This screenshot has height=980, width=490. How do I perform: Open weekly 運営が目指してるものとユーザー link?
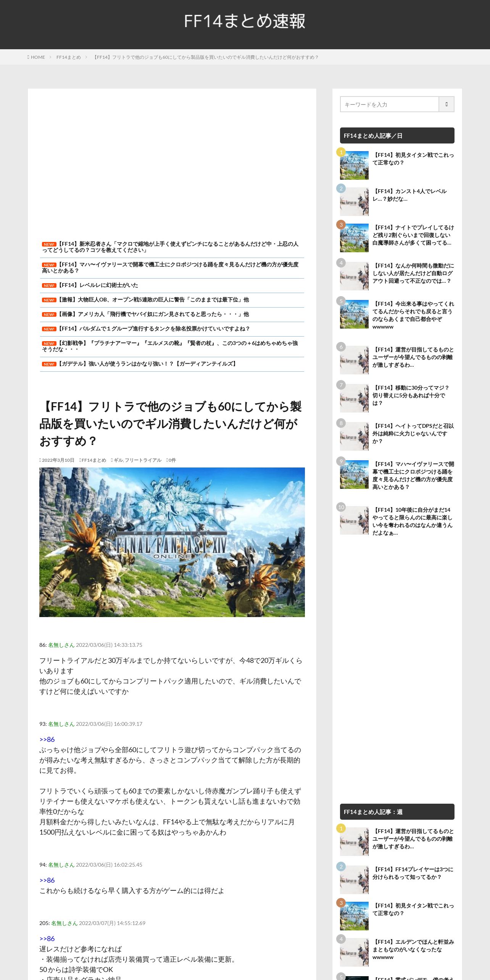point(413,839)
